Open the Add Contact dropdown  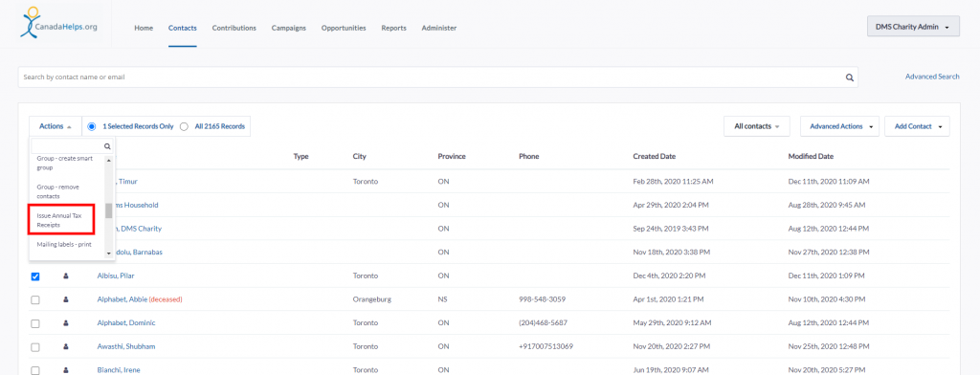917,126
